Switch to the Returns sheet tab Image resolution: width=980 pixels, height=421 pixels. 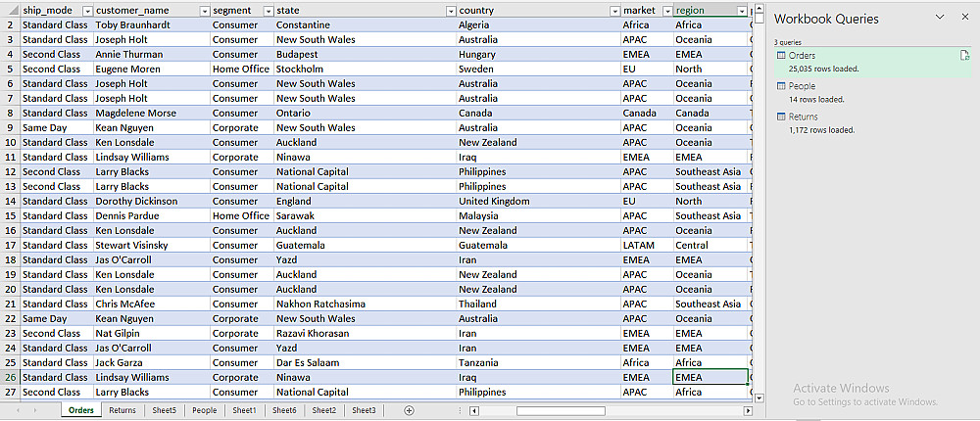click(x=122, y=410)
